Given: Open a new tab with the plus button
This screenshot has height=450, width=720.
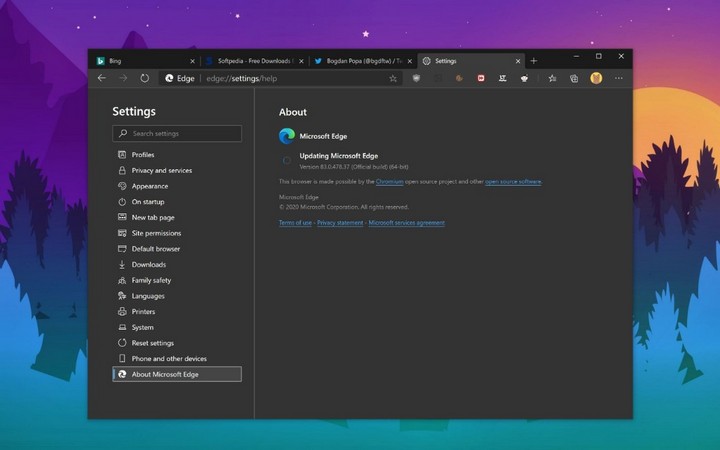Looking at the screenshot, I should [533, 60].
